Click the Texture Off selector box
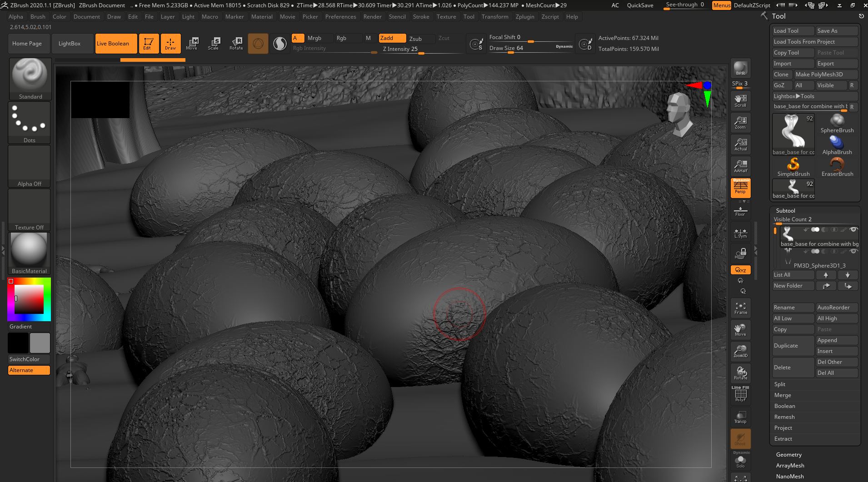 tap(30, 210)
